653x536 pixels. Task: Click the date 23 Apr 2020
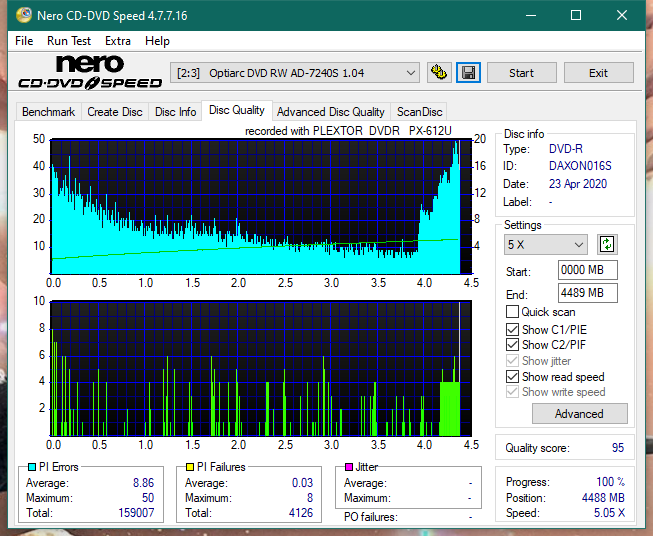click(x=578, y=184)
